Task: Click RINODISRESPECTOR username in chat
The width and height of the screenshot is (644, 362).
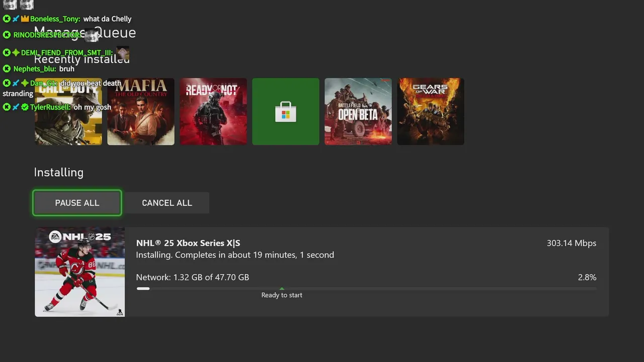Action: tap(46, 35)
